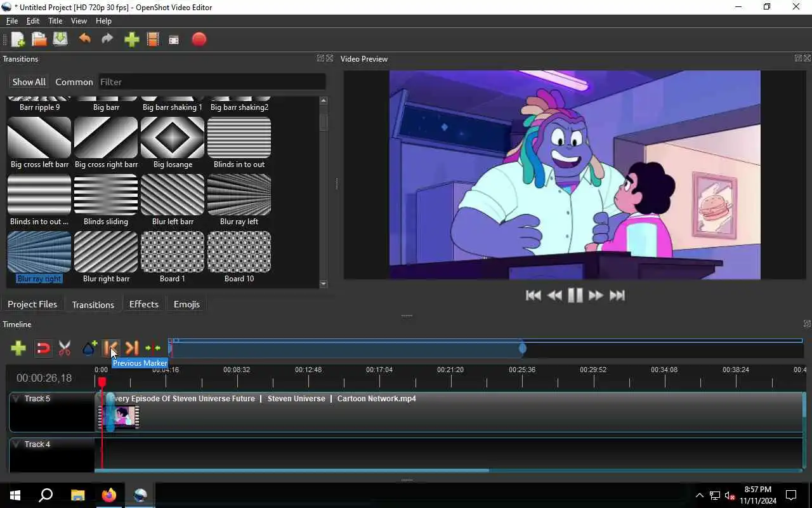Open the File menu
This screenshot has width=812, height=508.
[12, 21]
